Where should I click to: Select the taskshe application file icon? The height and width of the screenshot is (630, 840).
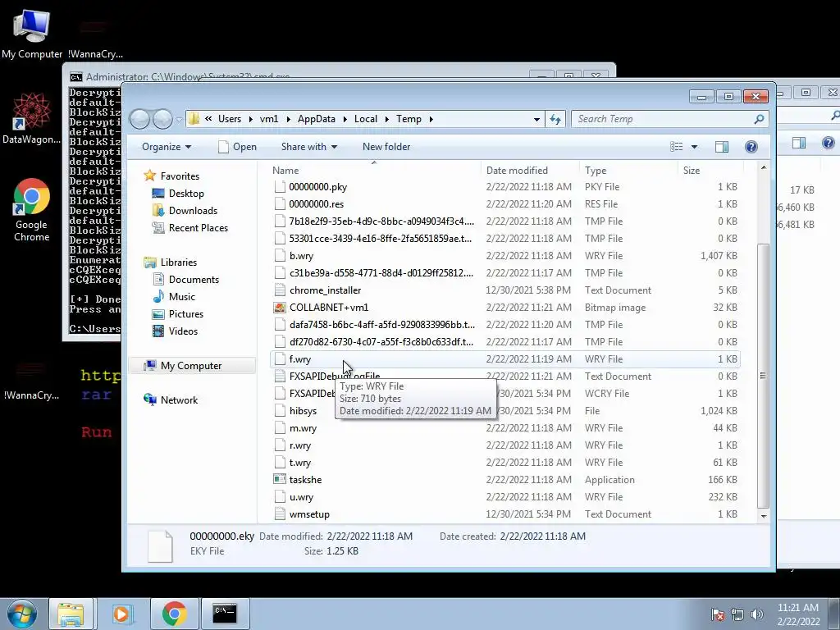coord(279,479)
